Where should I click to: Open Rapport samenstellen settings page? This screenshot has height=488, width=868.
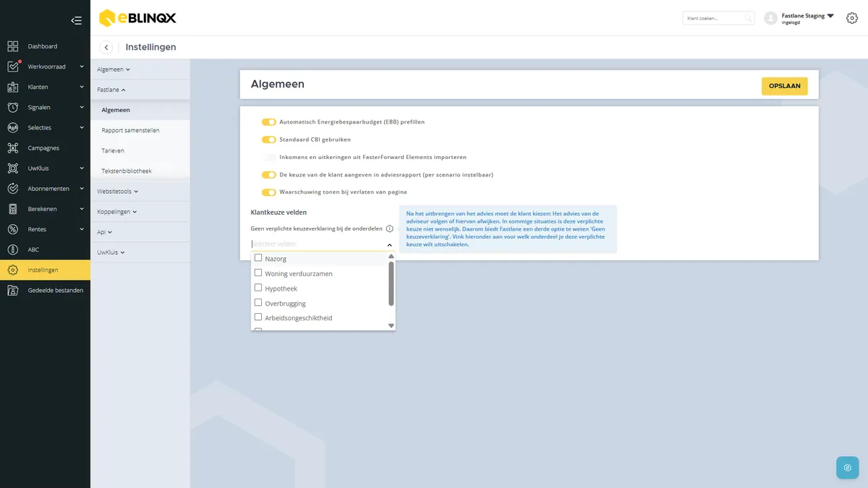[131, 130]
